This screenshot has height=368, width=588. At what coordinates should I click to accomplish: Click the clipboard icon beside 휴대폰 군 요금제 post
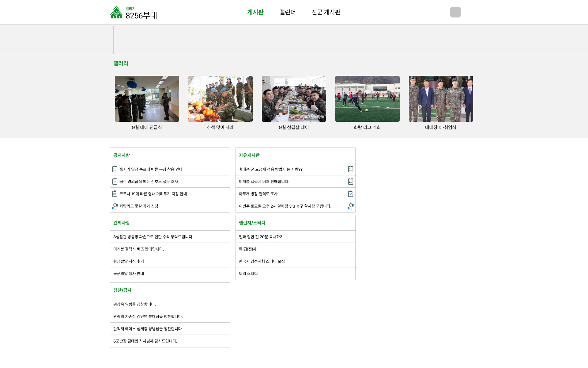351,169
